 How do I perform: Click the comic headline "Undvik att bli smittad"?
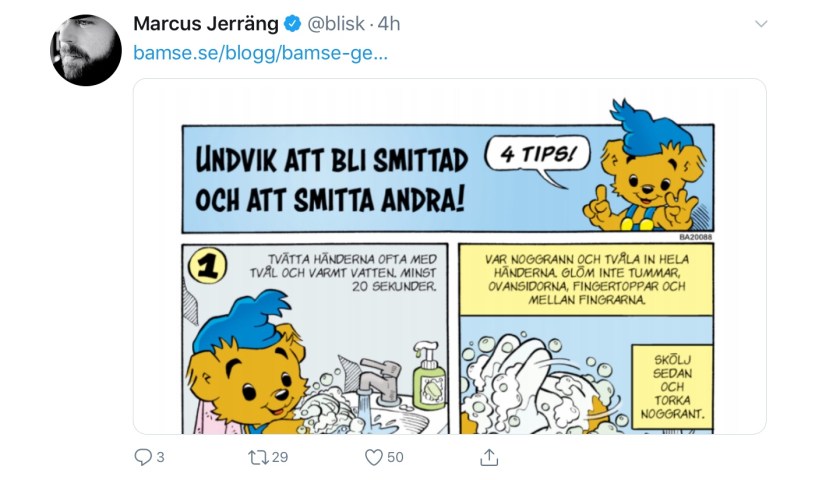[x=332, y=160]
